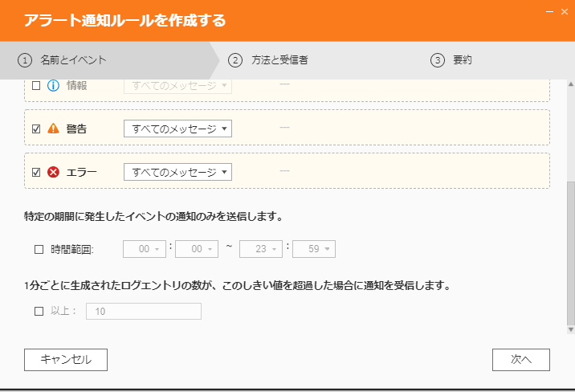Expand the end hour 23 dropdown

pyautogui.click(x=261, y=250)
